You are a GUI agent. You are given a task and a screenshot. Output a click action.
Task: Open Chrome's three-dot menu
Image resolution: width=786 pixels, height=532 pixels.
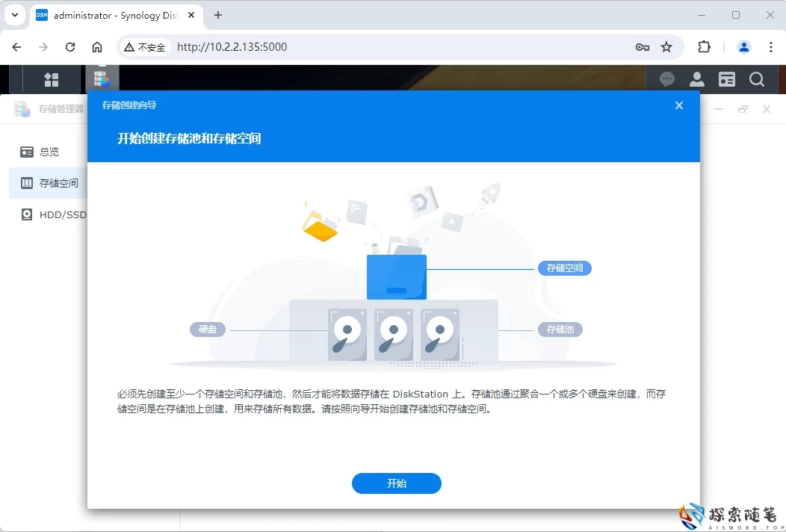[772, 46]
